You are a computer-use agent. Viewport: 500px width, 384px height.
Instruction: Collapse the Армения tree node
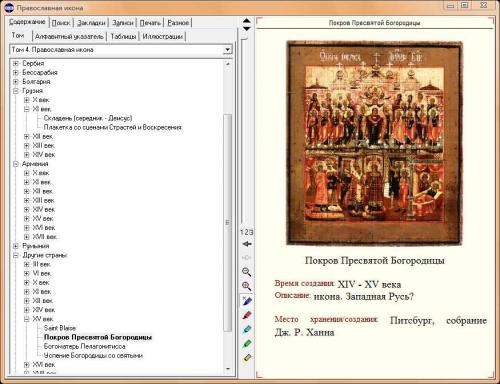(x=16, y=164)
